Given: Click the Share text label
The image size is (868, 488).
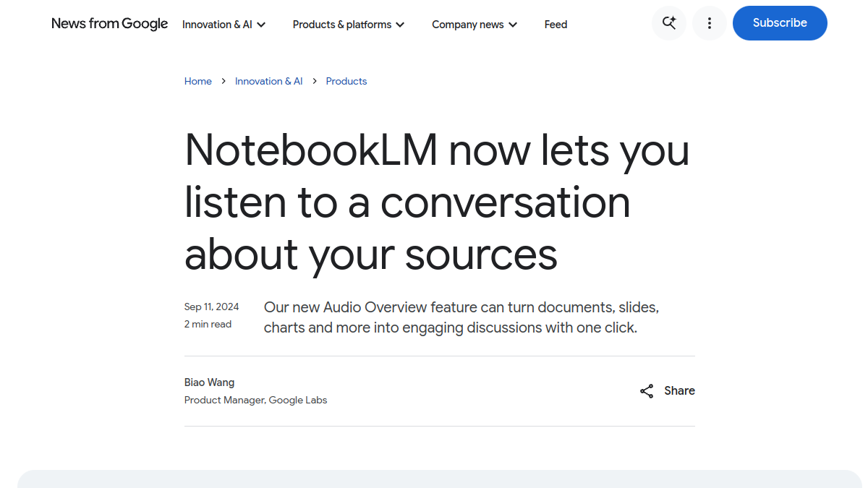Looking at the screenshot, I should coord(679,391).
